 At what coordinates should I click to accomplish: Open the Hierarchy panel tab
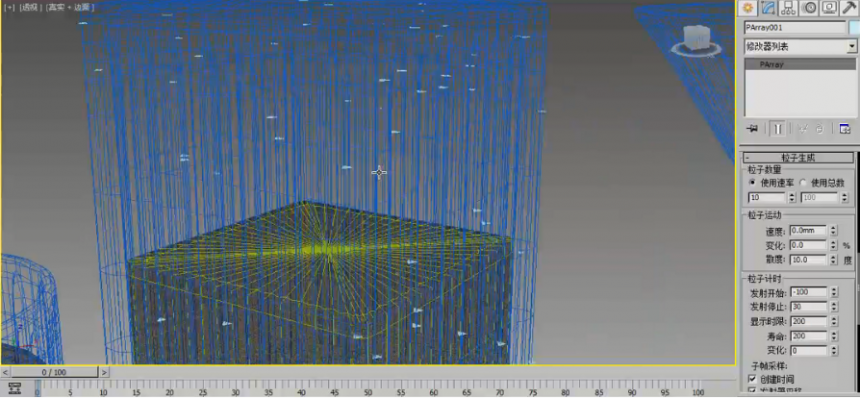(x=789, y=8)
